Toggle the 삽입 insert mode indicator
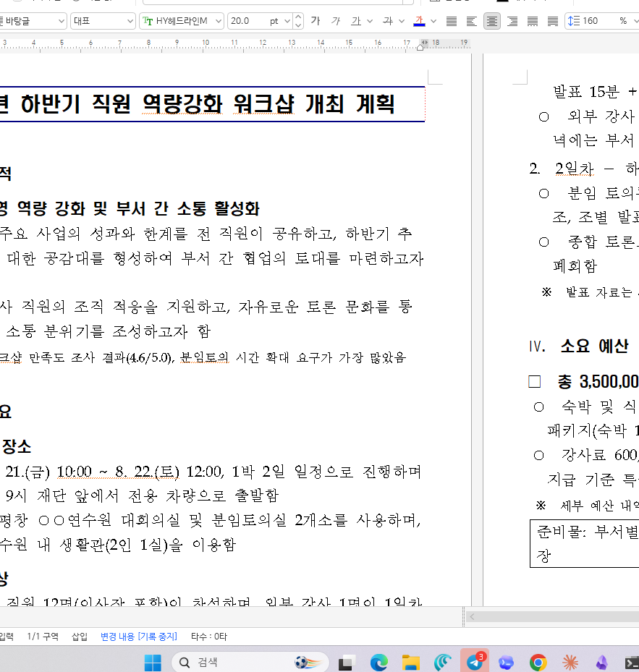This screenshot has height=672, width=639. (x=80, y=637)
